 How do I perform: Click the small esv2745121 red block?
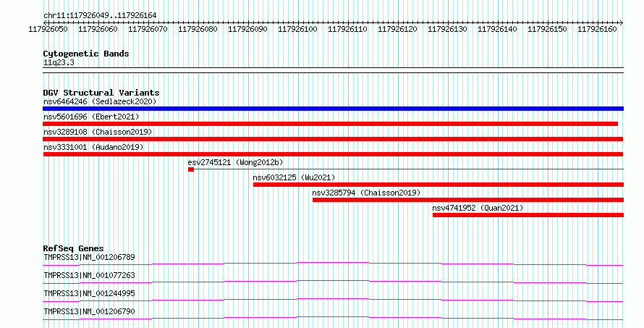(x=191, y=169)
